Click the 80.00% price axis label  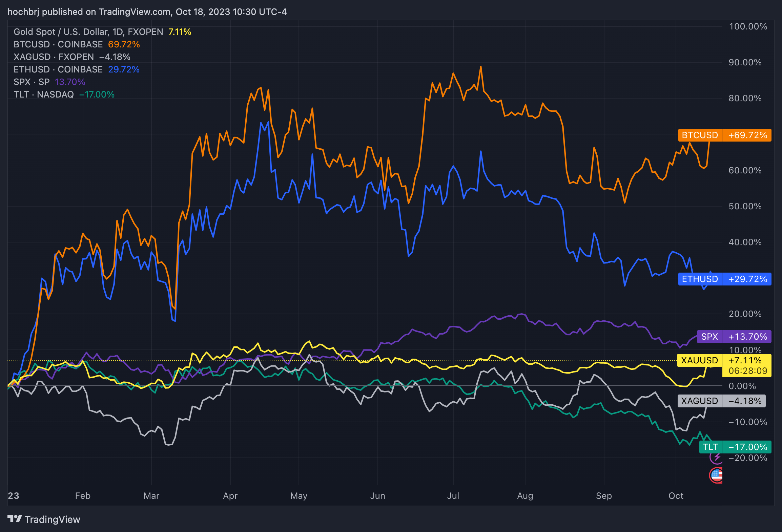(745, 98)
